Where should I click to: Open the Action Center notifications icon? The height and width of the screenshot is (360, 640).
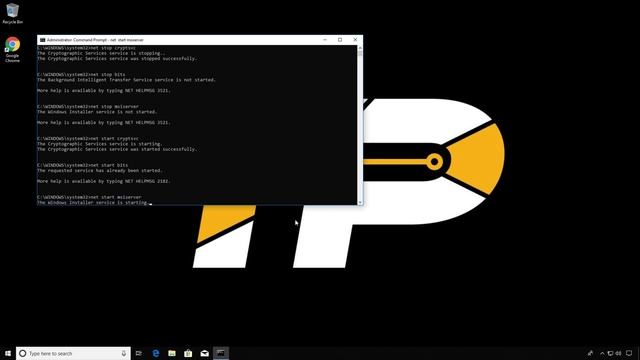tap(629, 353)
